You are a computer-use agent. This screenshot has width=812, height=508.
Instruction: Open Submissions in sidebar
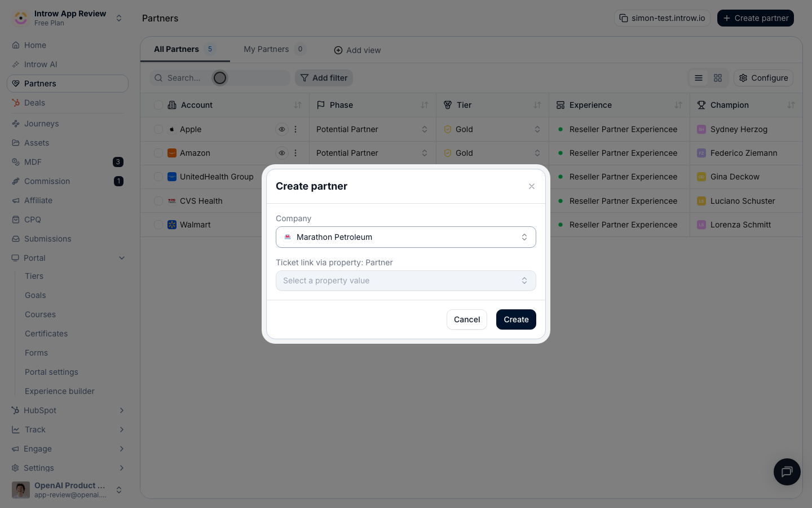click(x=68, y=239)
